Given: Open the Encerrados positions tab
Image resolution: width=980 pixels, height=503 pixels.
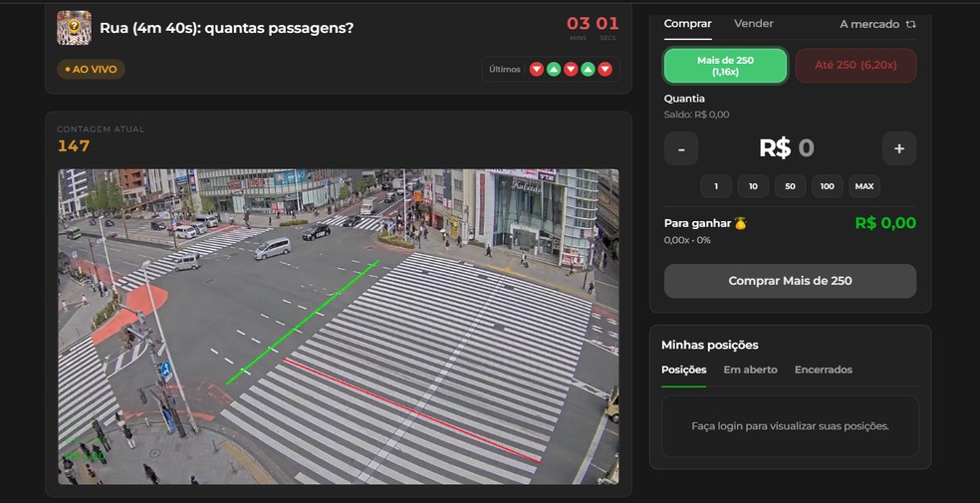Looking at the screenshot, I should pyautogui.click(x=823, y=370).
